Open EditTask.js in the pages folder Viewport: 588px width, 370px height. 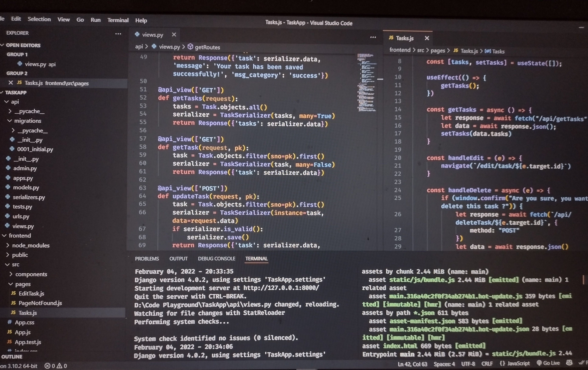(31, 293)
